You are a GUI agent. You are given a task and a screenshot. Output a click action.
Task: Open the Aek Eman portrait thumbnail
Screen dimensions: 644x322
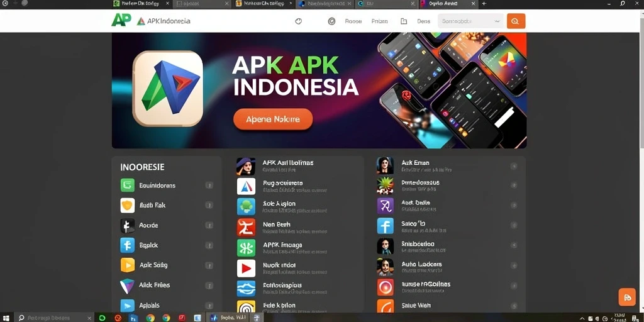(386, 165)
